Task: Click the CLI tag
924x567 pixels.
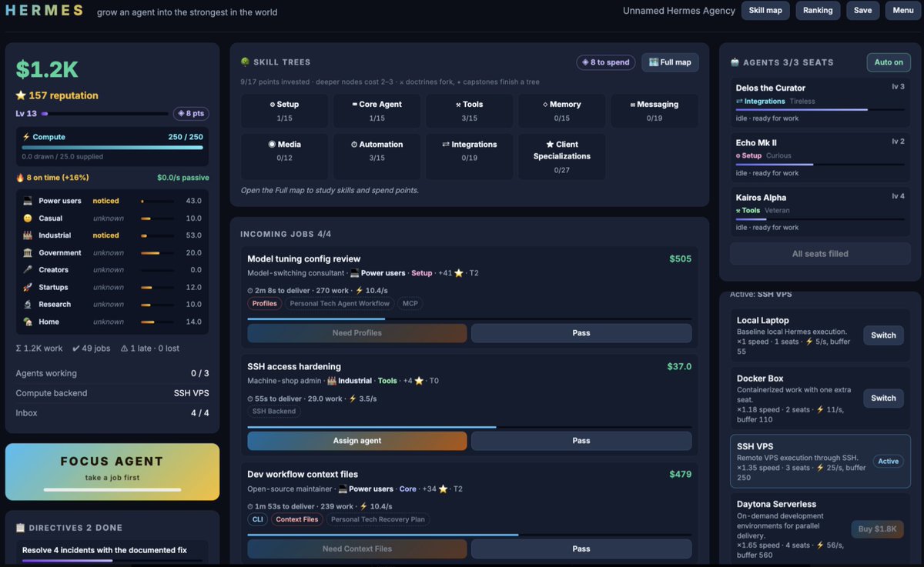Action: pos(257,519)
